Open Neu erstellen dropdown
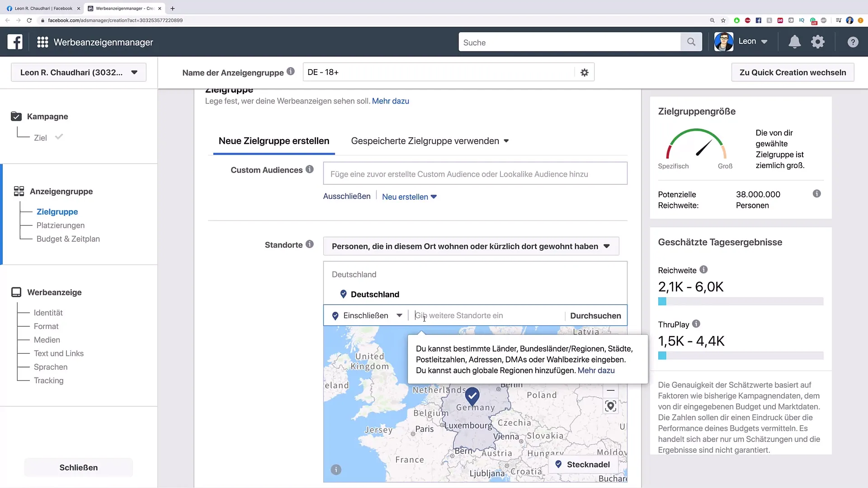Image resolution: width=868 pixels, height=488 pixels. (409, 197)
